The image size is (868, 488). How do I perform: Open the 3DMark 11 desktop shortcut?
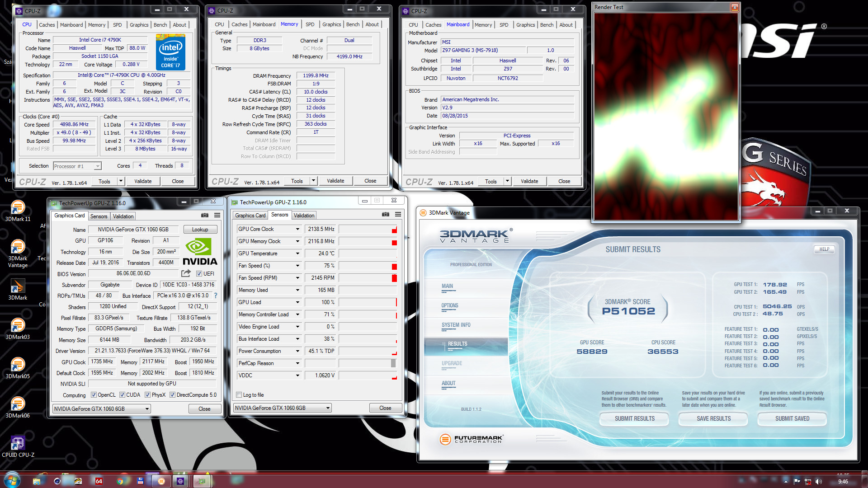[18, 207]
